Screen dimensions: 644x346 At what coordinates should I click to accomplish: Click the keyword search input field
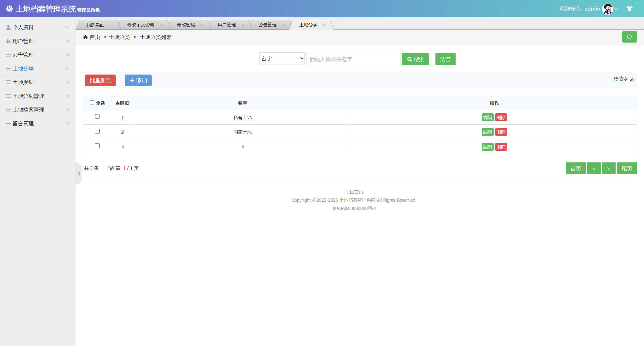tap(353, 59)
